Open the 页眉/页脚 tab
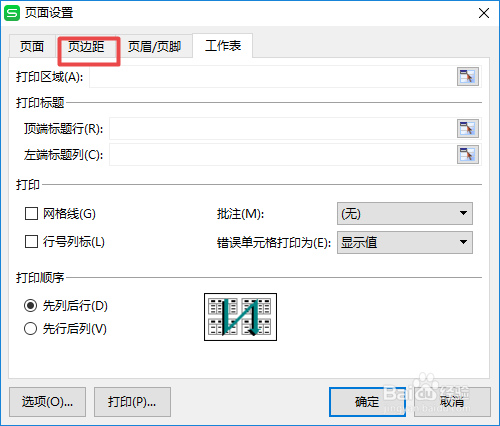500x426 pixels. (154, 46)
